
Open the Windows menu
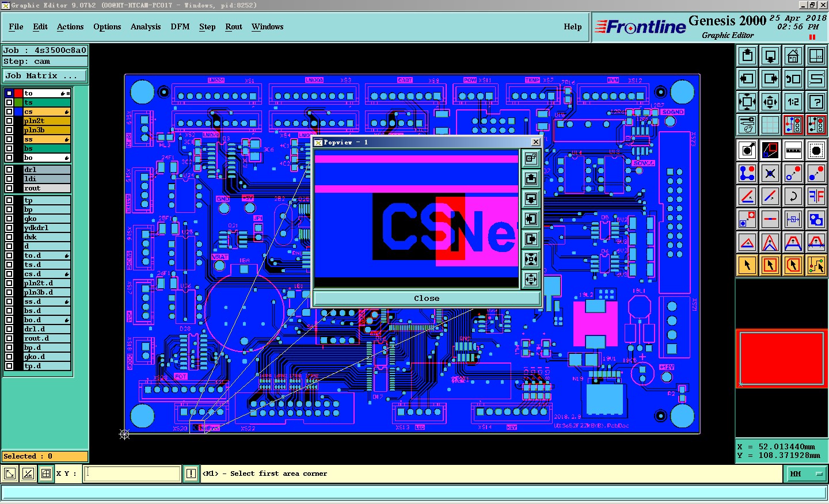click(268, 26)
